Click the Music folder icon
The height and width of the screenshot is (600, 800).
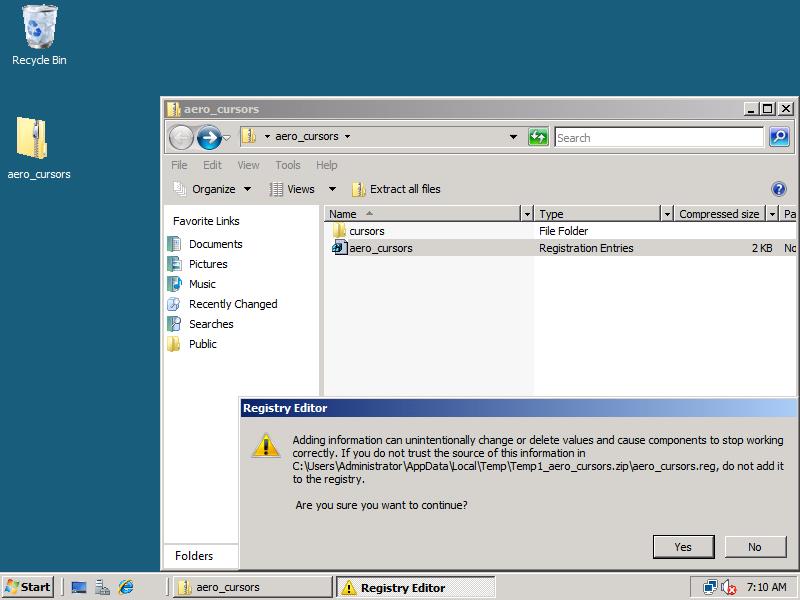[174, 284]
